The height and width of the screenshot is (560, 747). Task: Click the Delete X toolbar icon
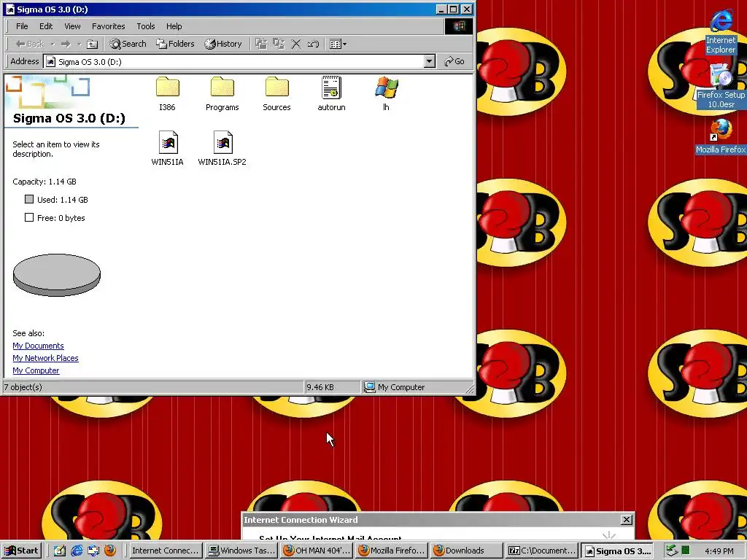296,44
